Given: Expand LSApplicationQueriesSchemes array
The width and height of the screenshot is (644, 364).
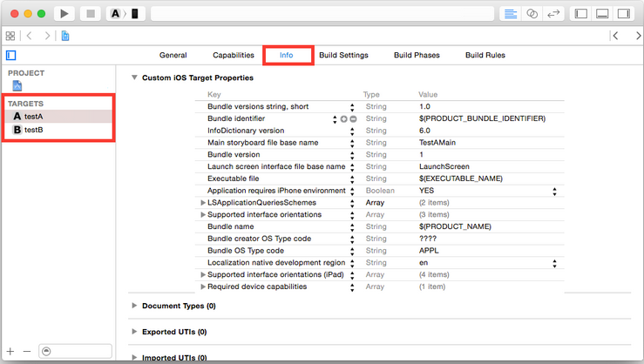Looking at the screenshot, I should [203, 203].
